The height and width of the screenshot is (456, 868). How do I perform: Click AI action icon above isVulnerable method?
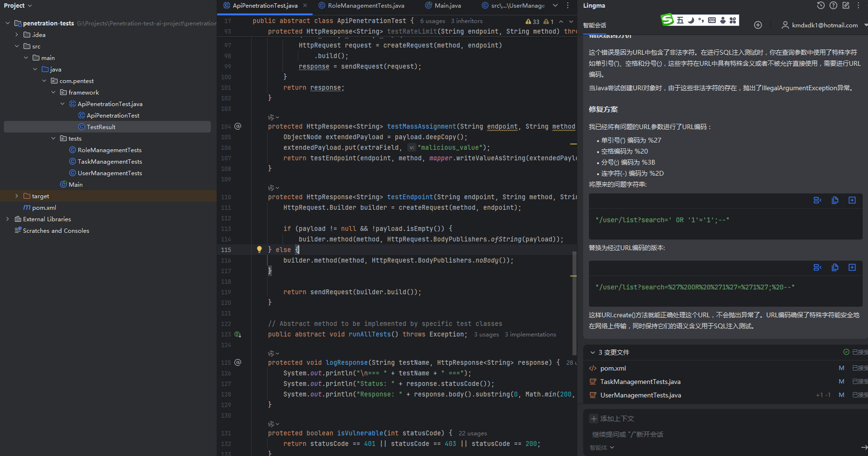[x=273, y=424]
